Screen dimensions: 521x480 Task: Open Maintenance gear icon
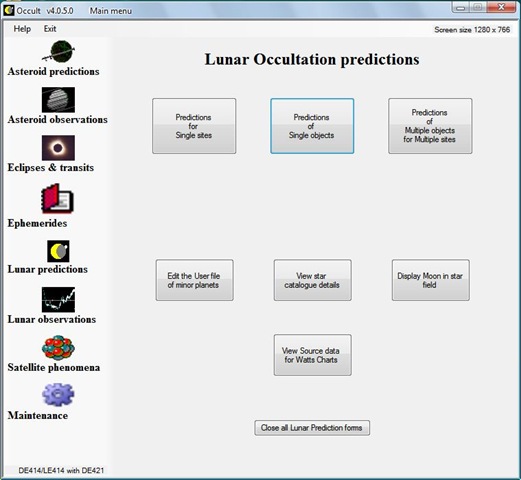tap(58, 395)
